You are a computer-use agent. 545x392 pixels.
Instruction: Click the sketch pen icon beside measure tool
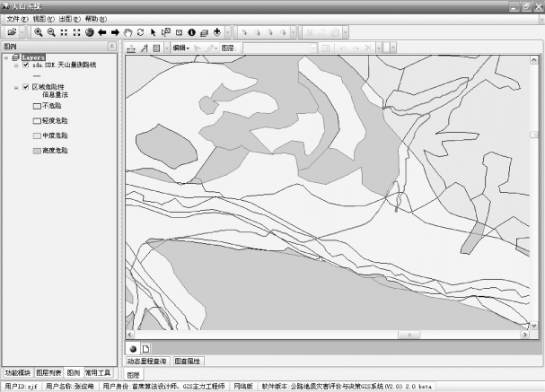pyautogui.click(x=145, y=48)
